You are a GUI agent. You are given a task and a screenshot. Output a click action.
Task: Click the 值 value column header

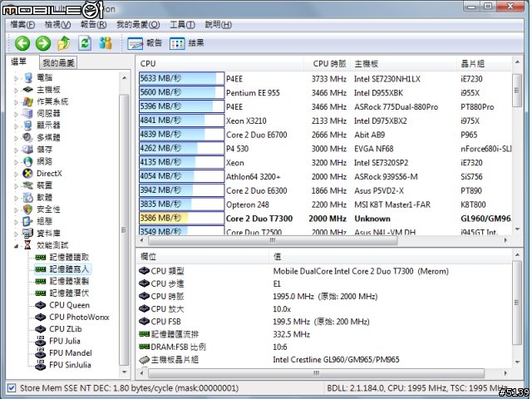pos(391,257)
